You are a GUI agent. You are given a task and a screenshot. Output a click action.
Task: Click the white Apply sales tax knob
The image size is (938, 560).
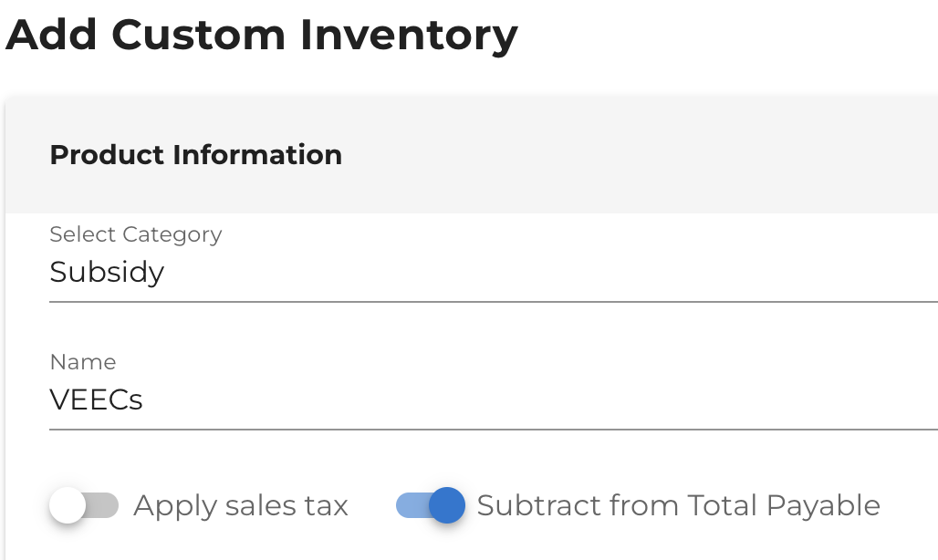click(x=68, y=505)
